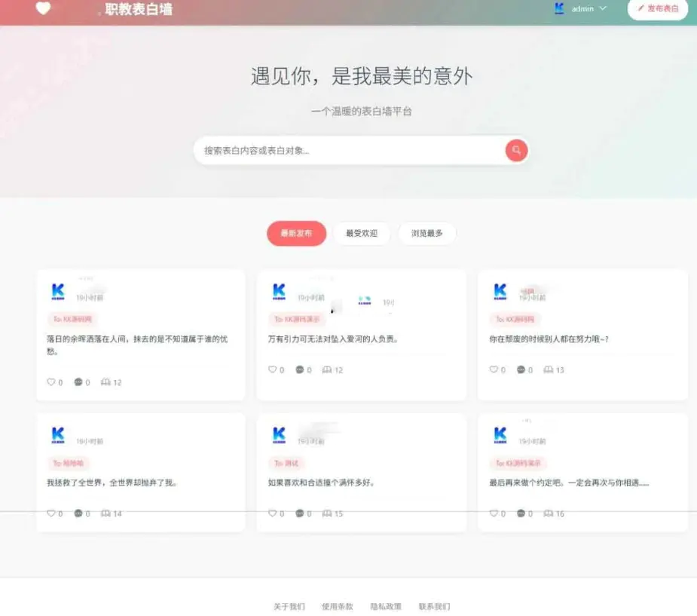Click the To: 测试 tag on 如果喜欢和合适 post

[286, 463]
